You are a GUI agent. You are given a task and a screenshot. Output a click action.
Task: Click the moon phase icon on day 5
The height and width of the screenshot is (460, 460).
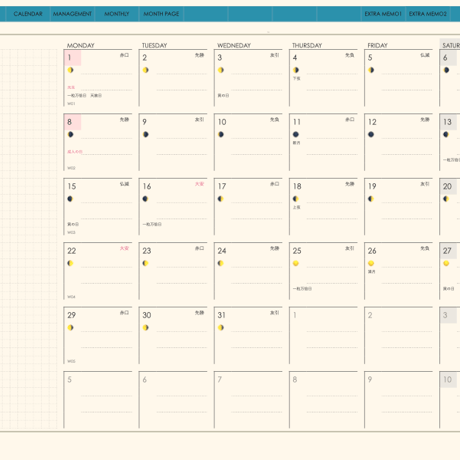point(371,70)
